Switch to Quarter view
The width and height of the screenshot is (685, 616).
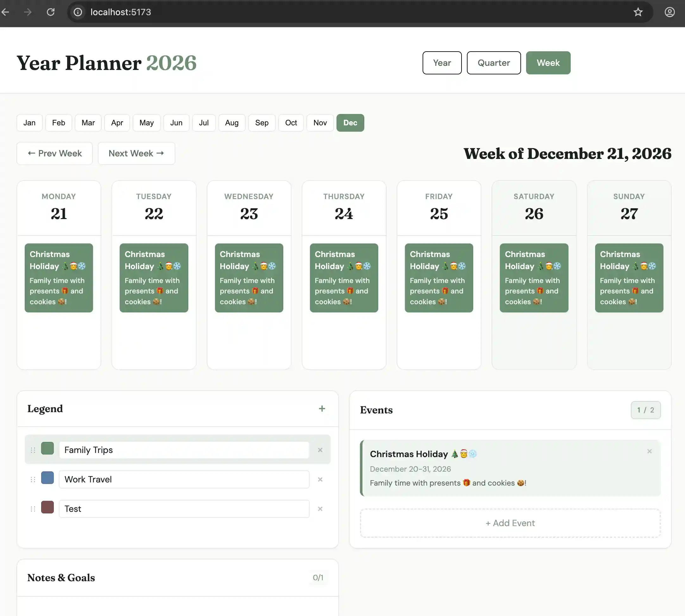point(493,63)
